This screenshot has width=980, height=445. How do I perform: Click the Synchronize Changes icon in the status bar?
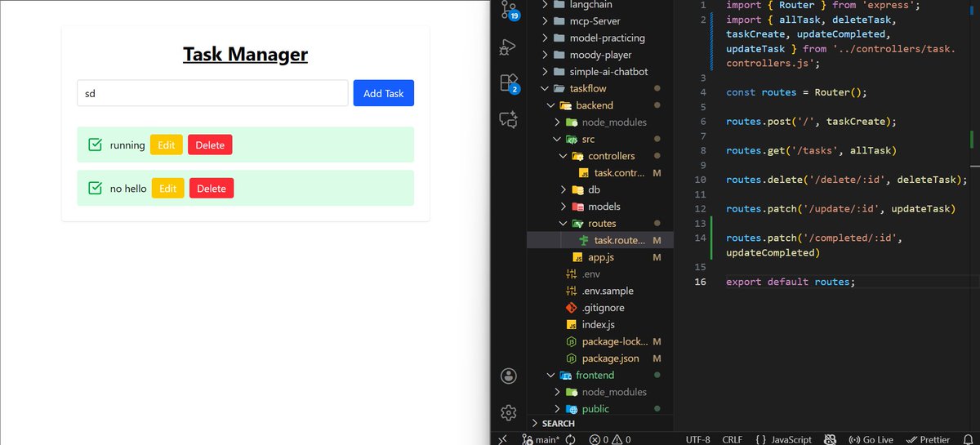[x=571, y=439]
